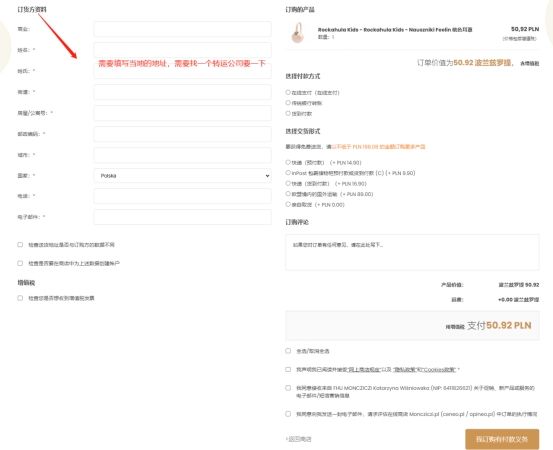Select EU foreign shipping for PLN 89.00
The width and height of the screenshot is (553, 450).
[288, 194]
